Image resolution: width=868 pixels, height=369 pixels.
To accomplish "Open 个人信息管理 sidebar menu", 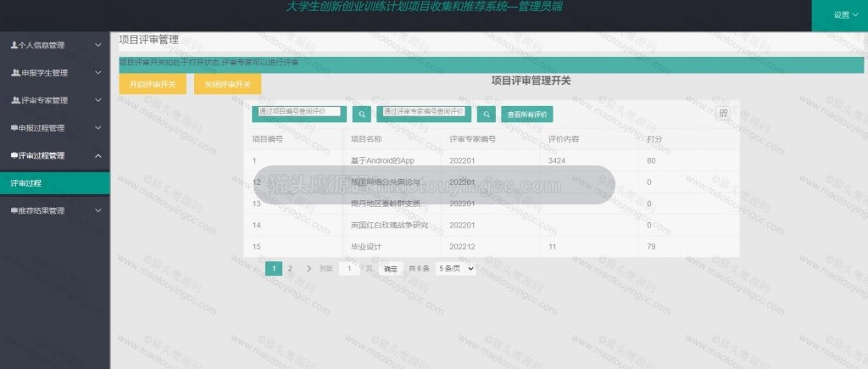I will click(x=55, y=46).
